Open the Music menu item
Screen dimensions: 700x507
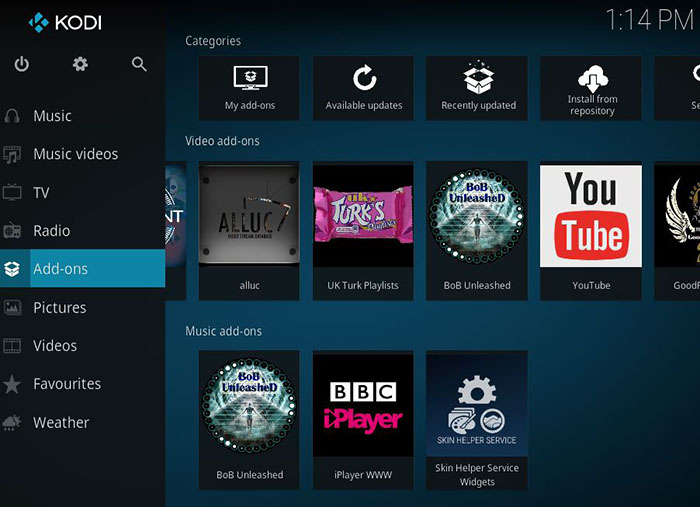tap(83, 116)
